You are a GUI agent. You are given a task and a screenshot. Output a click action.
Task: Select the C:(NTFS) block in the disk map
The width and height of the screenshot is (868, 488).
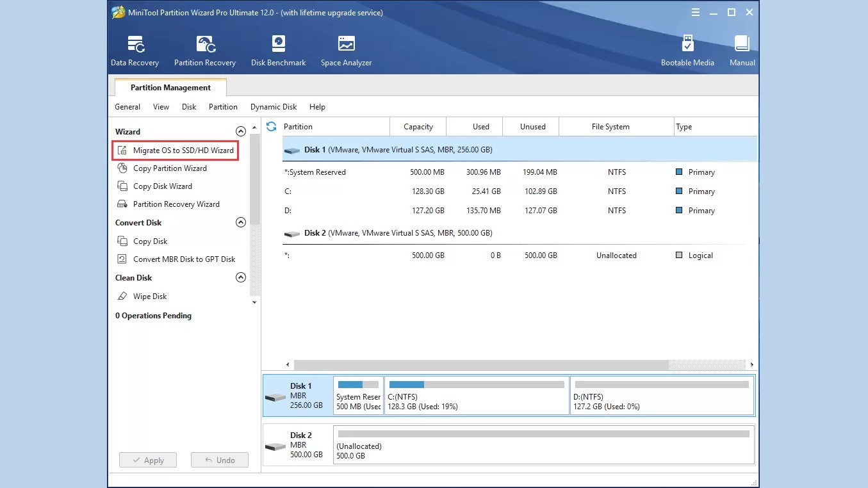click(x=477, y=395)
